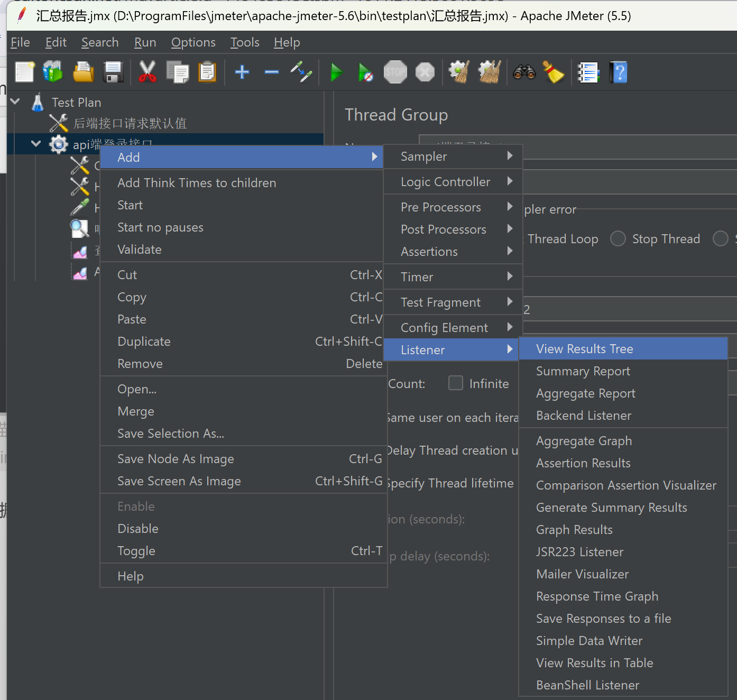Click the New test plan icon

point(24,72)
